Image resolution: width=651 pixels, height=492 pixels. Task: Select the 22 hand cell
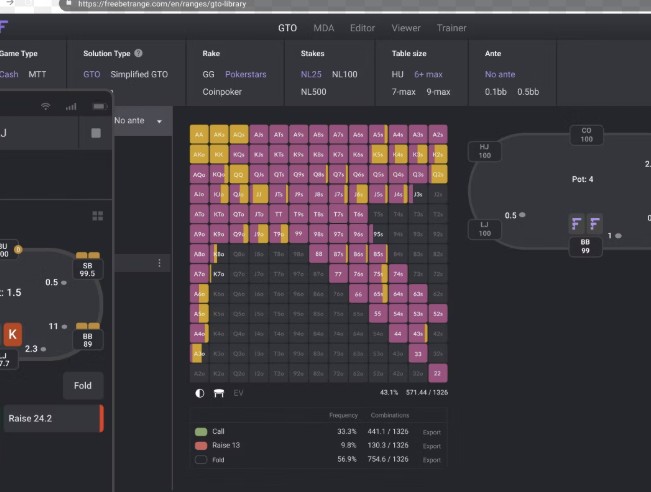tap(438, 373)
